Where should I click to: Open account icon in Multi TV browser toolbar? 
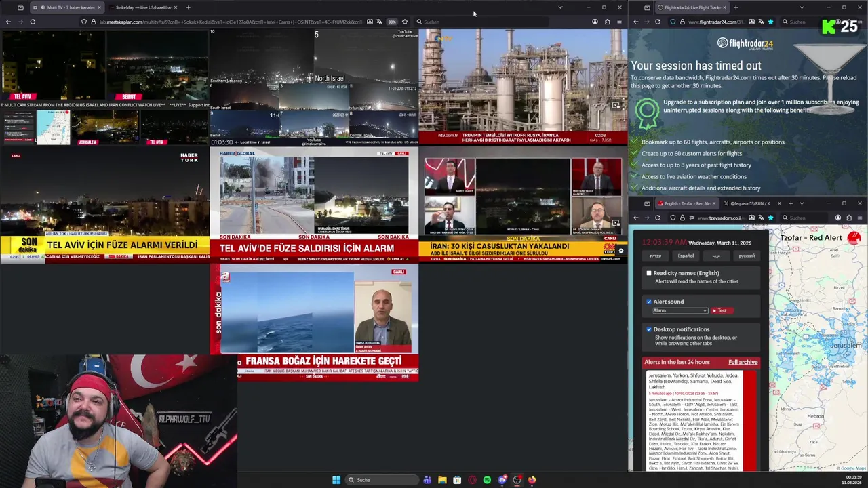595,22
